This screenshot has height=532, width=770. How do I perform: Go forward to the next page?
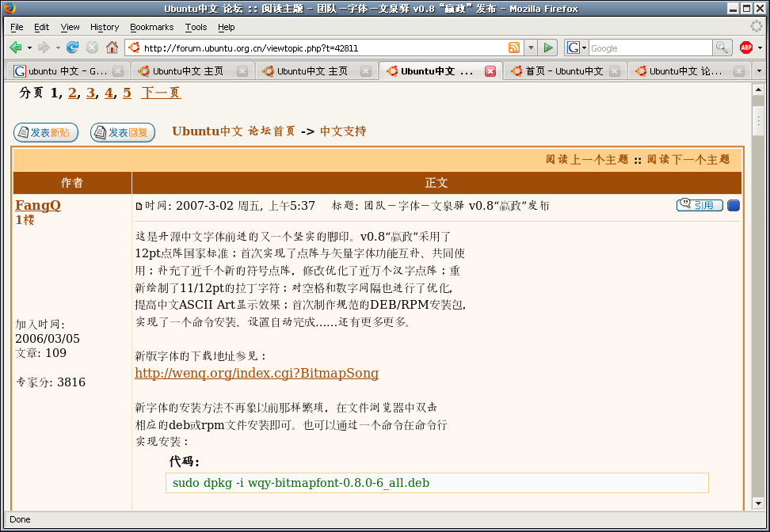pyautogui.click(x=44, y=47)
